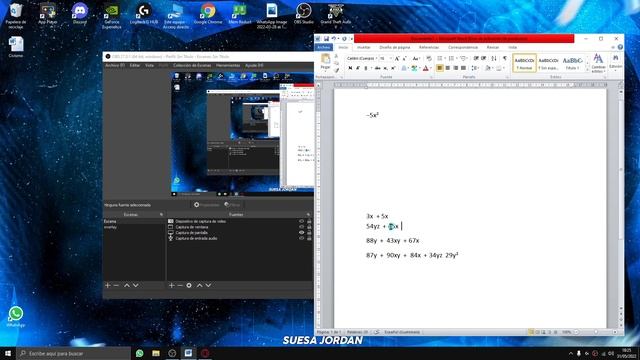Add a new source with the OBS Fuentes plus button
The width and height of the screenshot is (640, 360).
click(171, 285)
